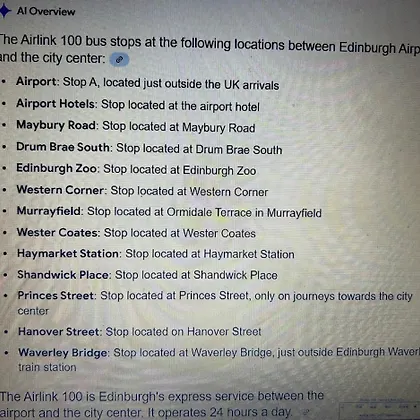Open the source link icon after 'city center:'
Screen dimensions: 420x420
pyautogui.click(x=119, y=59)
